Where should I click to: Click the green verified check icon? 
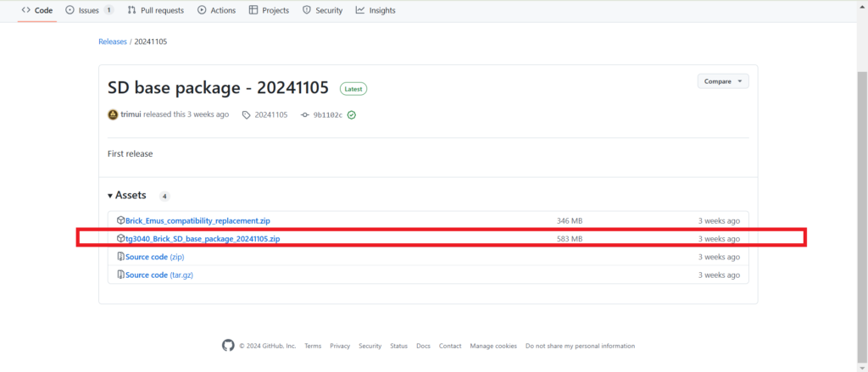pos(352,115)
